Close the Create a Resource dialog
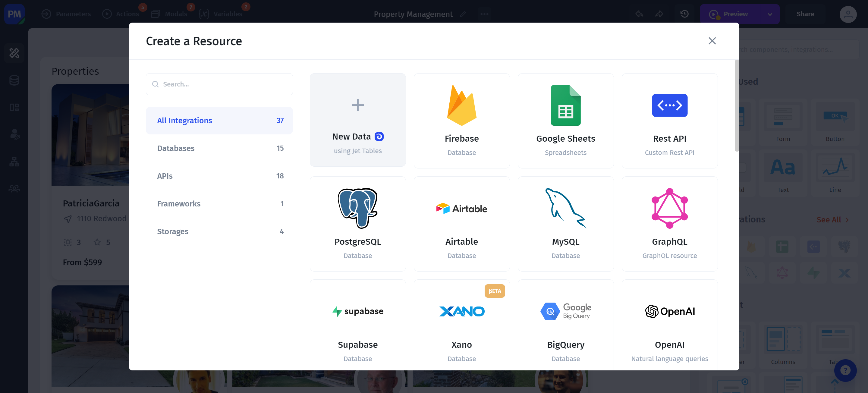Viewport: 868px width, 393px height. [712, 41]
